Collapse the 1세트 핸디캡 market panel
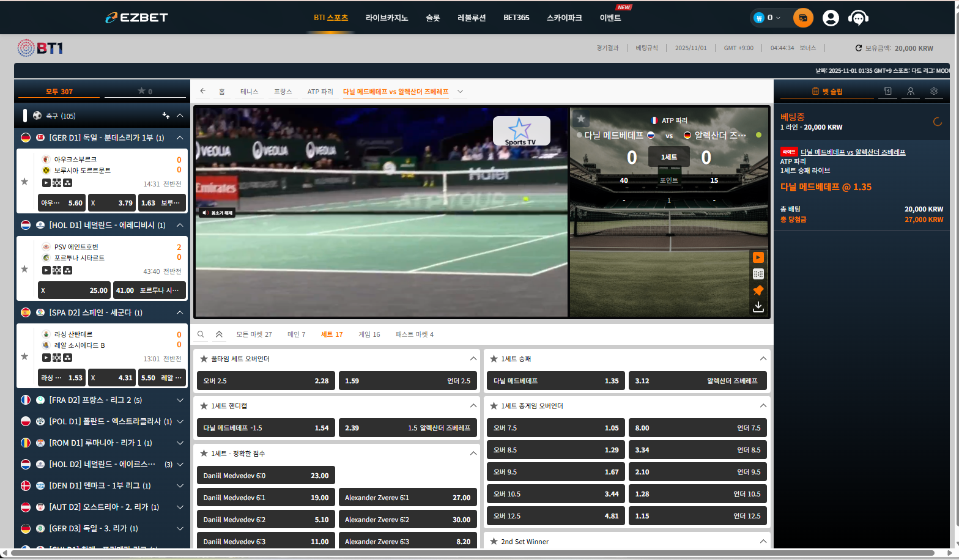This screenshot has width=959, height=560. click(x=473, y=406)
